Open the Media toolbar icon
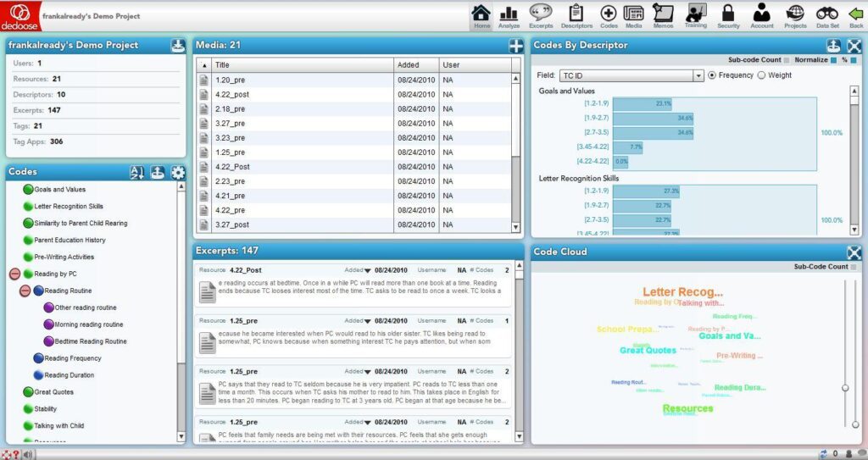This screenshot has width=868, height=460. pyautogui.click(x=633, y=16)
